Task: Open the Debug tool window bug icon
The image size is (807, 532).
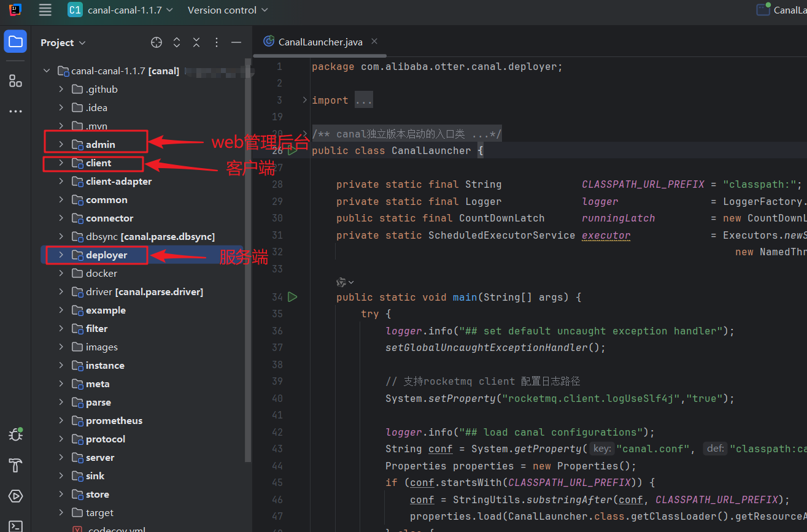Action: pyautogui.click(x=15, y=434)
